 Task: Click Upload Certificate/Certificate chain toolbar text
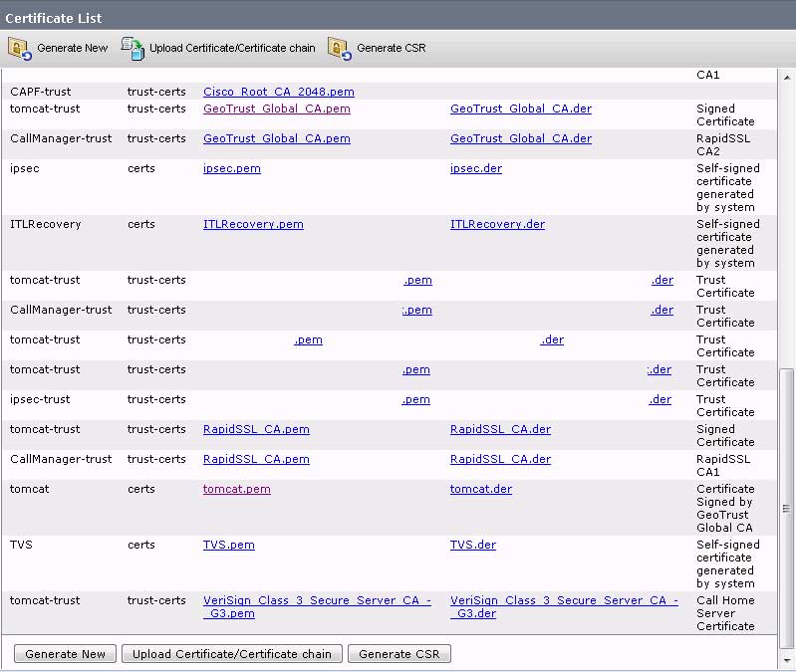tap(232, 48)
